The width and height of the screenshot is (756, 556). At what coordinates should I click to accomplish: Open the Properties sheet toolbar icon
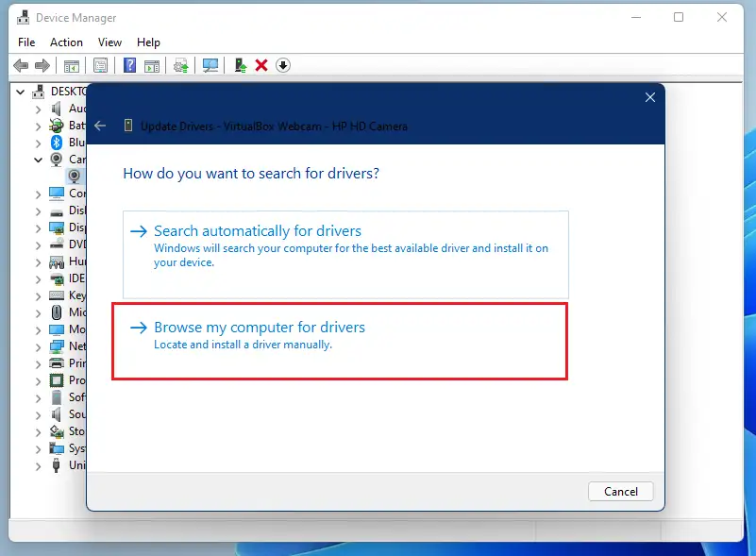point(100,65)
